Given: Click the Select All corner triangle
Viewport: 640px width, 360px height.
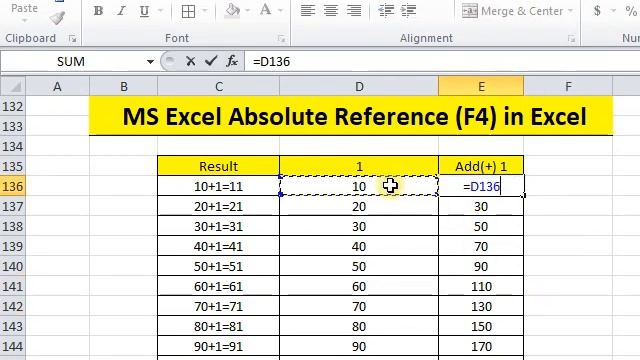Looking at the screenshot, I should tap(13, 86).
